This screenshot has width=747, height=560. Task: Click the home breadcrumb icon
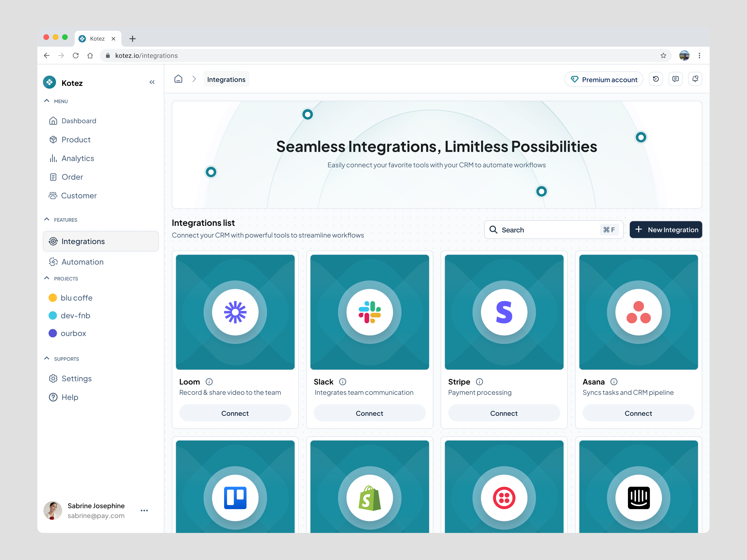coord(178,79)
